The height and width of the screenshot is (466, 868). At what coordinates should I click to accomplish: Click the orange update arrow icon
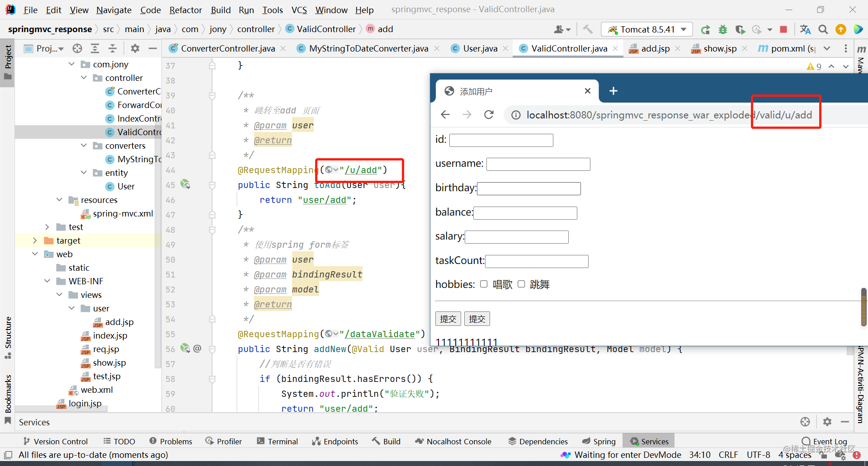841,29
